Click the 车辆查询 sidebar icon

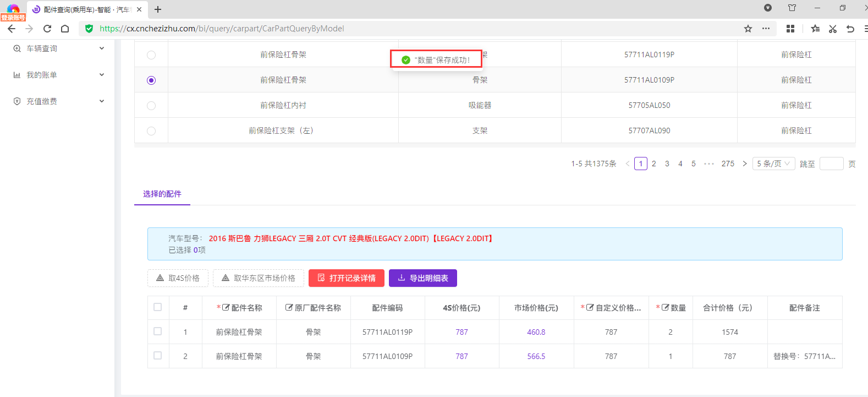click(17, 48)
